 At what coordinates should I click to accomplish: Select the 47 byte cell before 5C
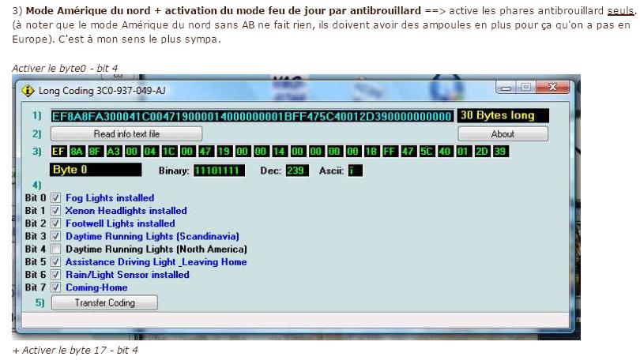point(408,152)
